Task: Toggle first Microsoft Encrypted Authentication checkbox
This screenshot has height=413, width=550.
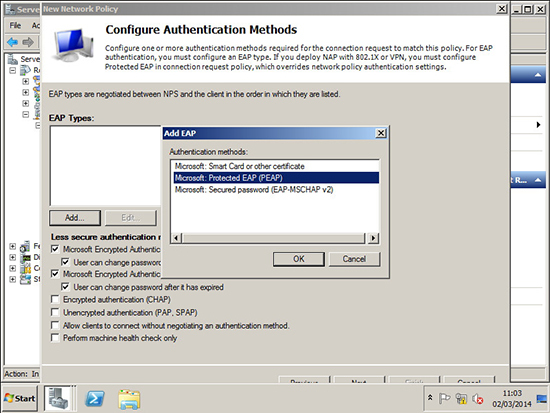Action: coord(55,249)
